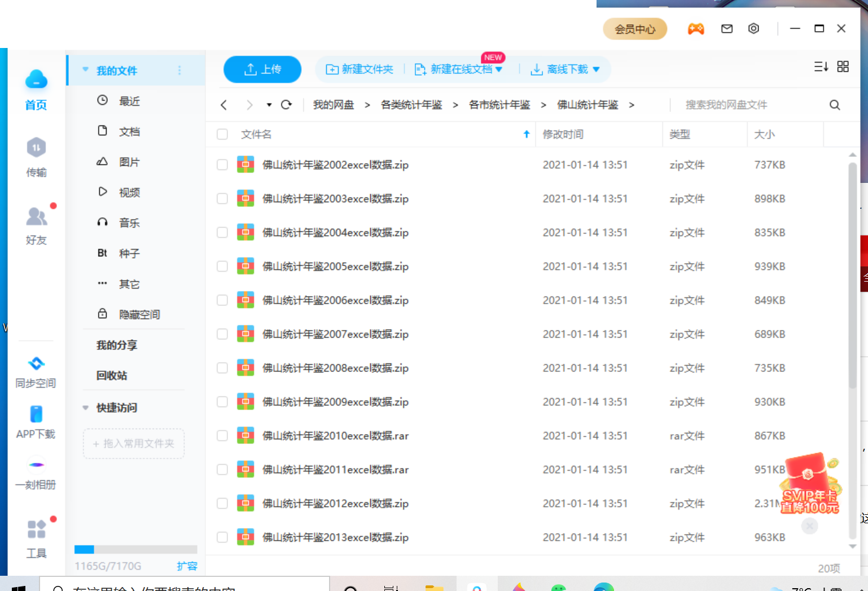Click the game controller icon in title bar
The image size is (868, 591).
point(696,29)
